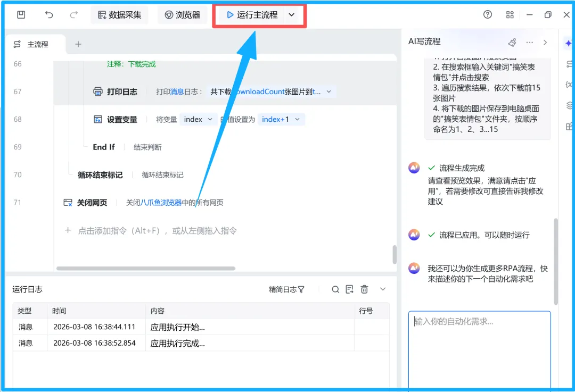Add a new flow tab with plus
Image resolution: width=575 pixels, height=392 pixels.
(x=78, y=44)
